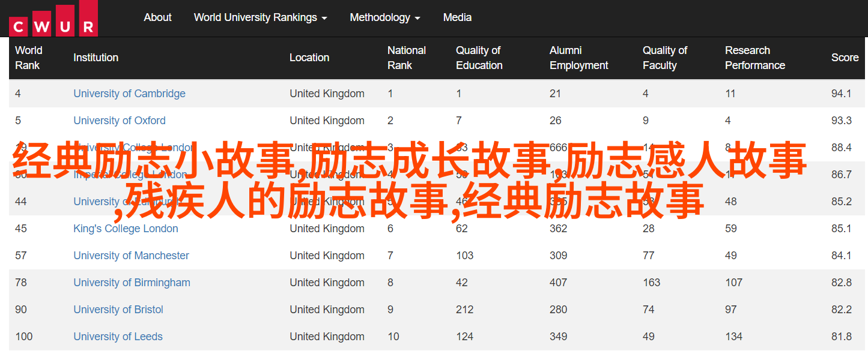Click the Institution column header
Image resolution: width=868 pixels, height=351 pixels.
tap(96, 58)
